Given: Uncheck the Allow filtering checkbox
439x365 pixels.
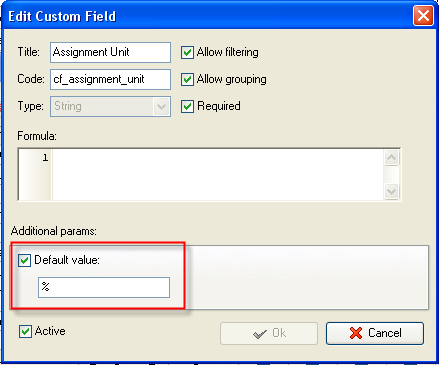Looking at the screenshot, I should tap(187, 52).
